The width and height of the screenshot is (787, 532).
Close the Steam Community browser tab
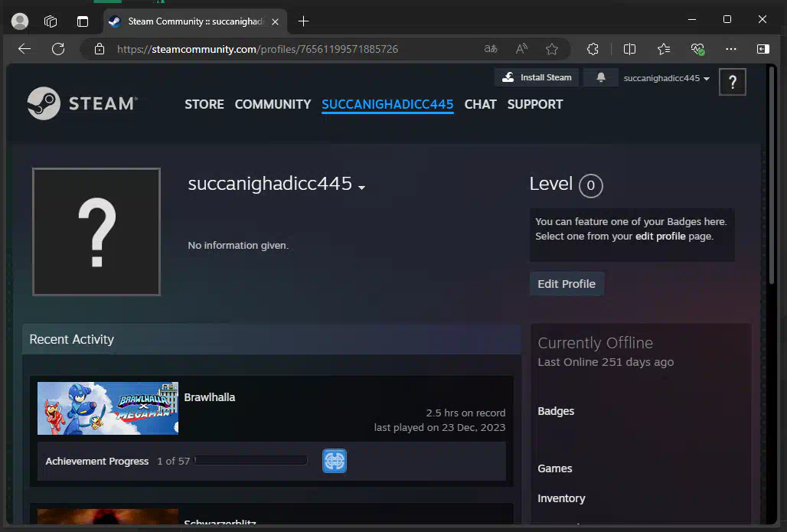[x=275, y=21]
